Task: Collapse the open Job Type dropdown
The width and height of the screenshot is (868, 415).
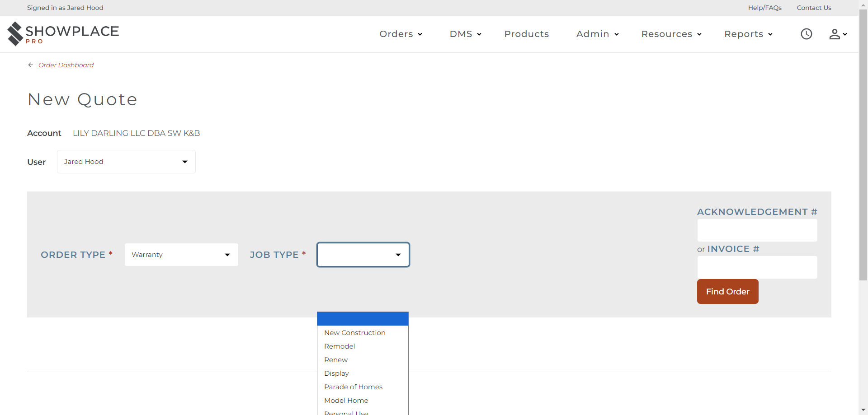Action: coord(363,255)
